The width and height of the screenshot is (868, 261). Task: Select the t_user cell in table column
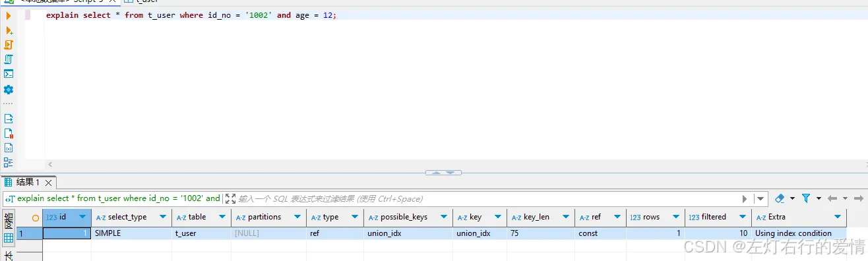pyautogui.click(x=201, y=233)
